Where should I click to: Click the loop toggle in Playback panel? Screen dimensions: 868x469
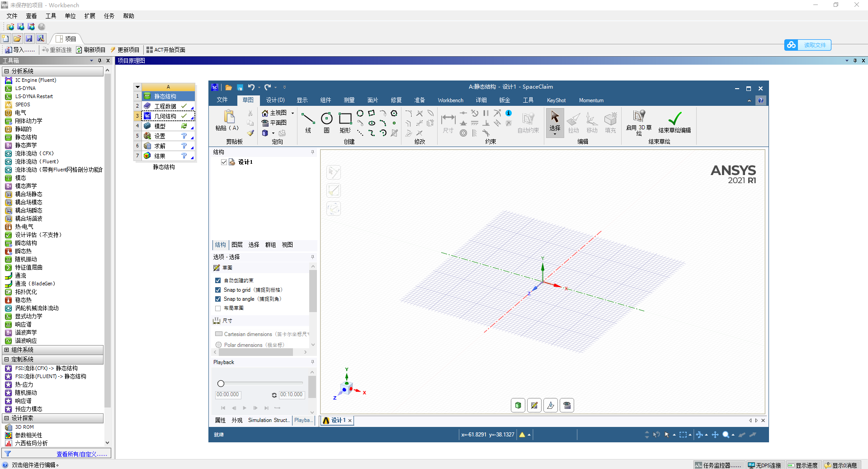[274, 395]
